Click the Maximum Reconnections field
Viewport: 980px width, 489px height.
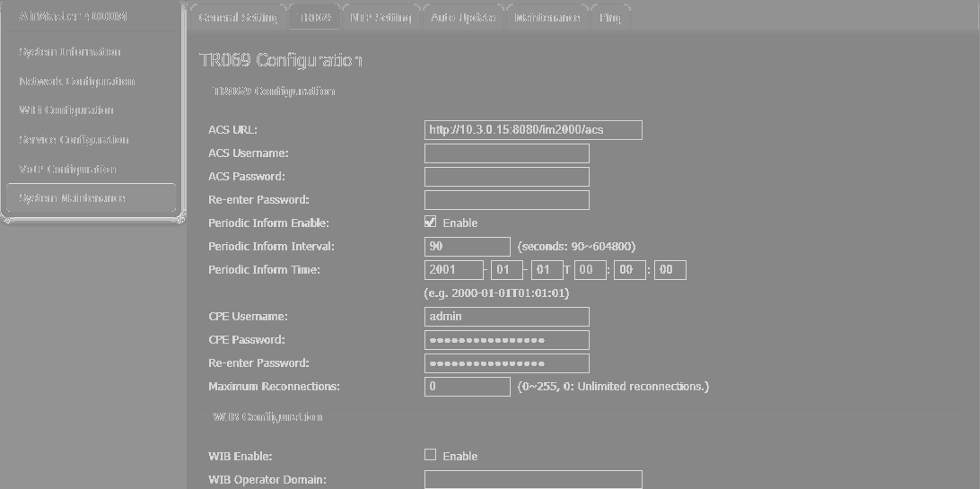[468, 387]
